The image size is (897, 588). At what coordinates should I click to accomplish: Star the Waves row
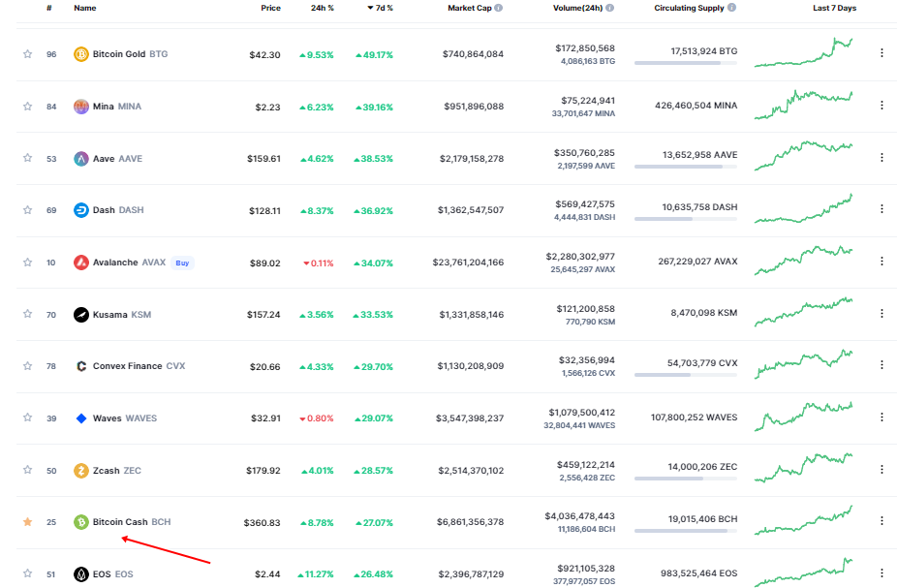click(27, 417)
